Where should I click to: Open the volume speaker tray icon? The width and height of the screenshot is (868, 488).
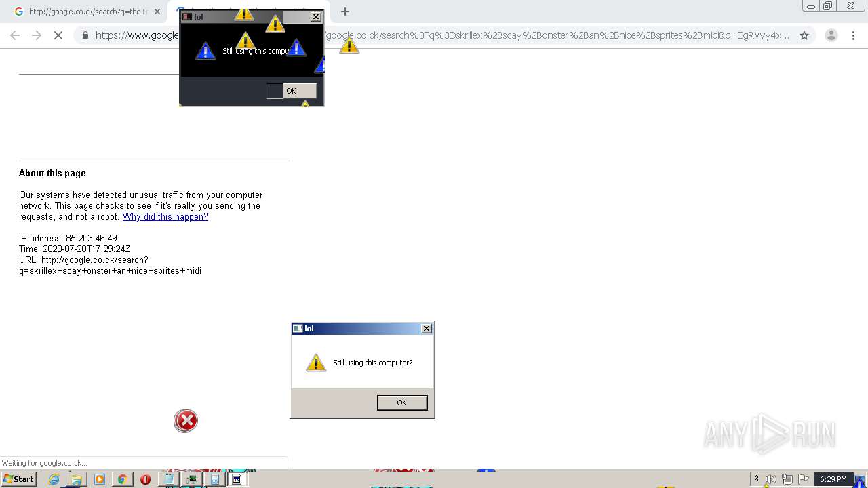771,479
